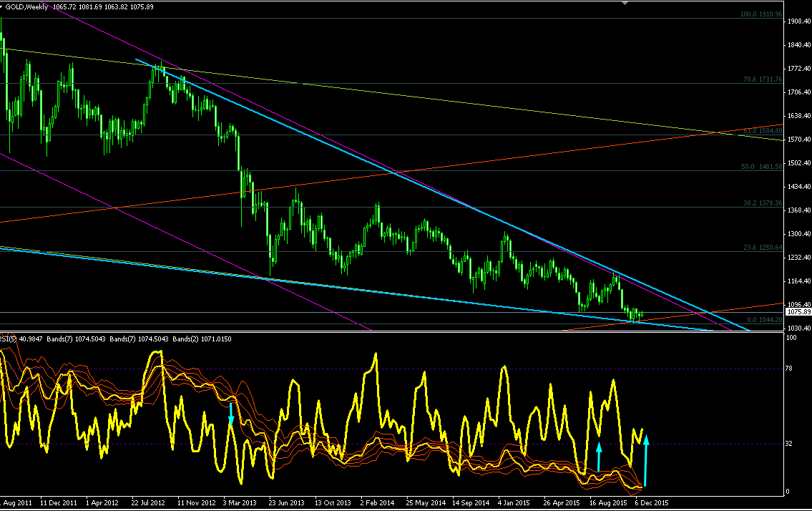Click the 78 level on RSI scale

tap(789, 369)
